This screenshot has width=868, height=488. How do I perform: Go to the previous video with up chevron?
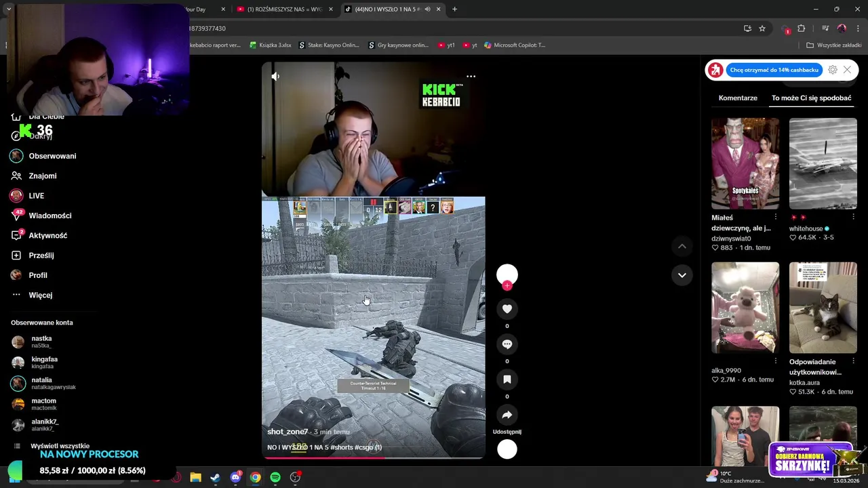[682, 247]
